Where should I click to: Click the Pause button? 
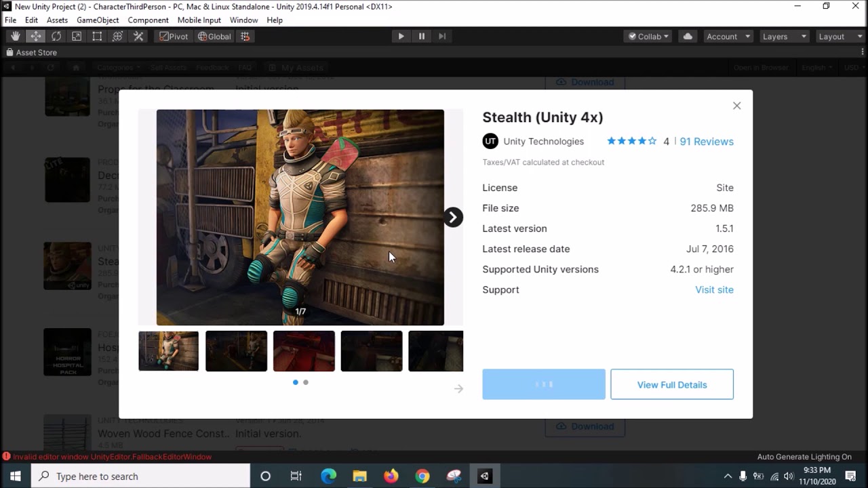point(422,37)
